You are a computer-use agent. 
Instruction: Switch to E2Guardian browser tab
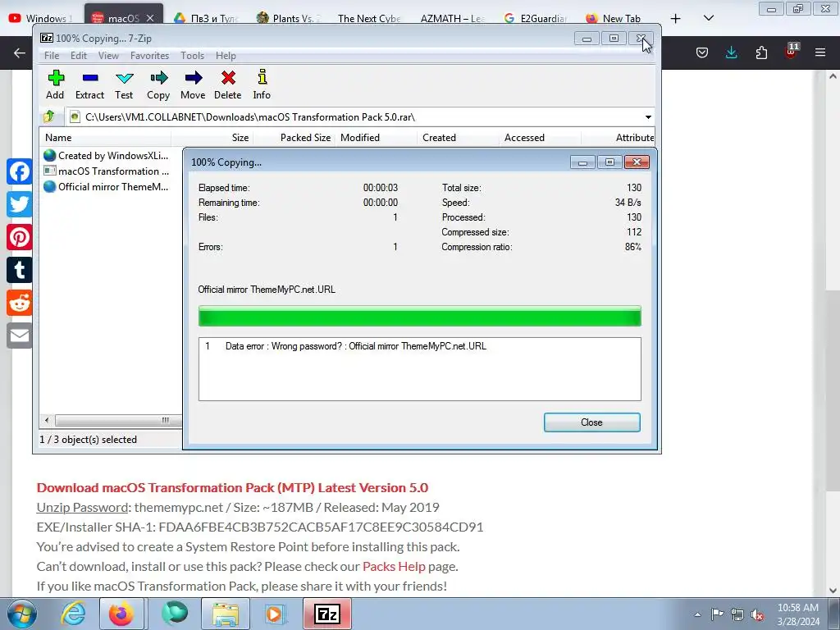pos(536,18)
